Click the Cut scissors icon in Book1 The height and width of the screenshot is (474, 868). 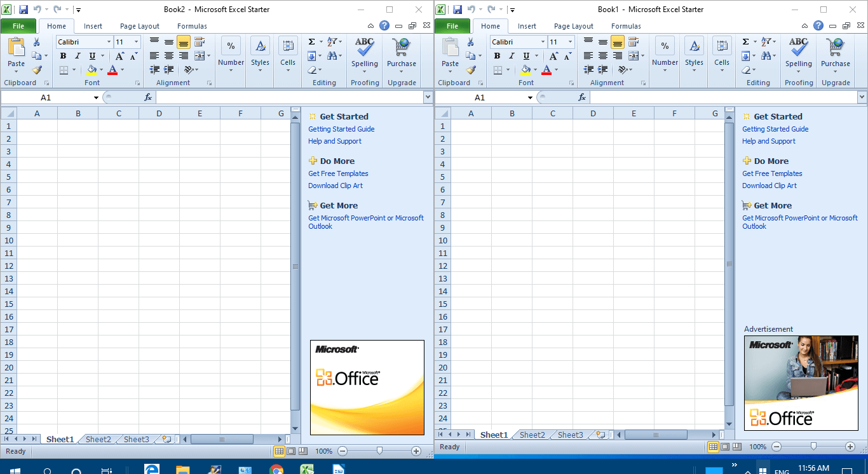pos(470,42)
